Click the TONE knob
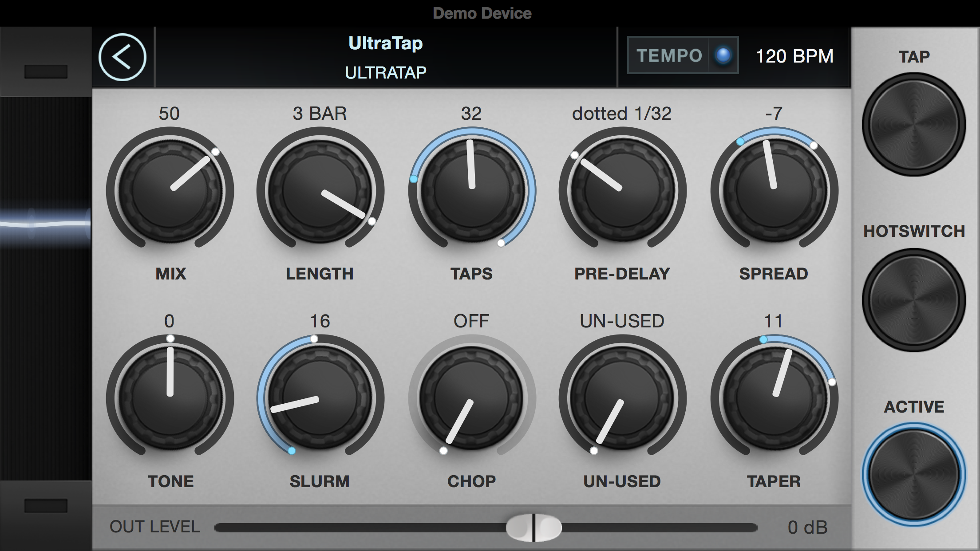This screenshot has height=551, width=980. point(170,398)
